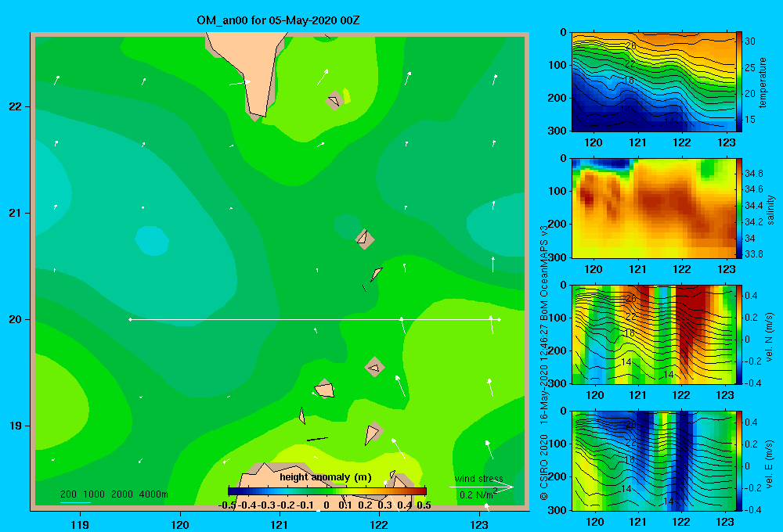783x532 pixels.
Task: Click the "height anomaly (m)" legend label
Action: click(x=326, y=477)
